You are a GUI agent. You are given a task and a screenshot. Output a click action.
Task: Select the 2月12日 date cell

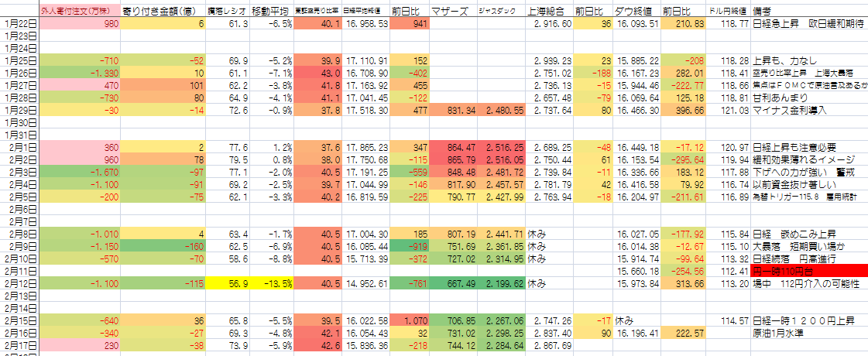(x=19, y=283)
